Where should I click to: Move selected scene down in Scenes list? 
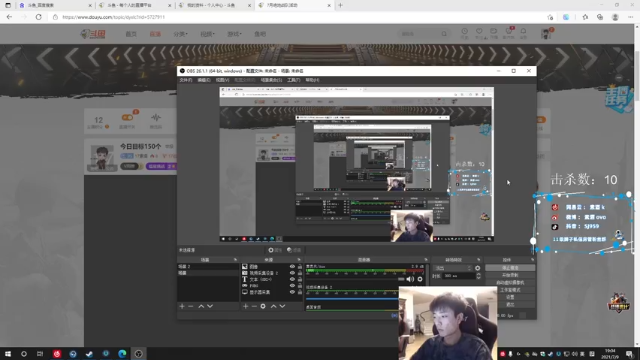click(x=210, y=306)
